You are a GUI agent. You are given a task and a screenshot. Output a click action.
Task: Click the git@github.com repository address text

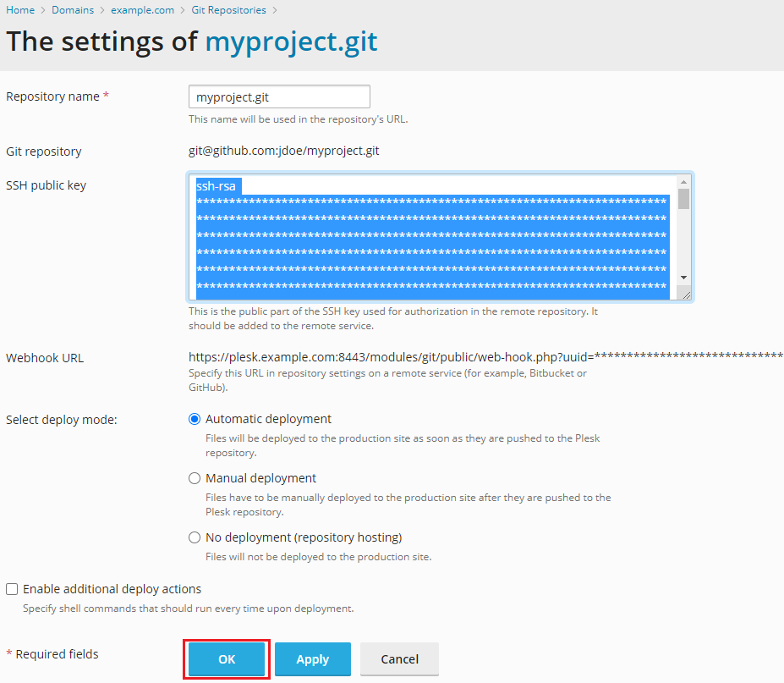(x=283, y=151)
